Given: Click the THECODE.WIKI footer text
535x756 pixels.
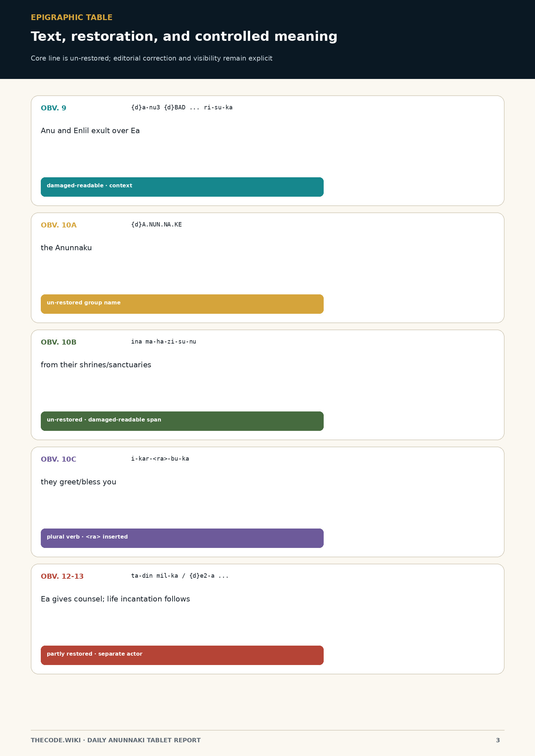Looking at the screenshot, I should coord(116,740).
